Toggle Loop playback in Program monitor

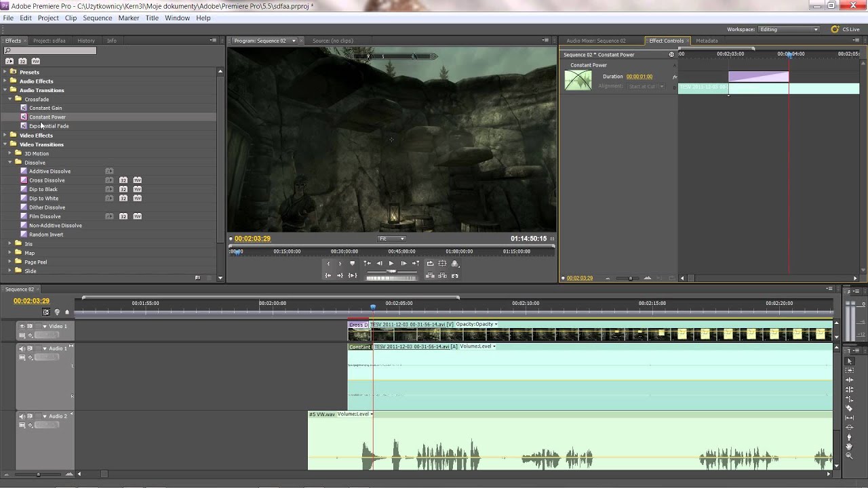coord(430,263)
